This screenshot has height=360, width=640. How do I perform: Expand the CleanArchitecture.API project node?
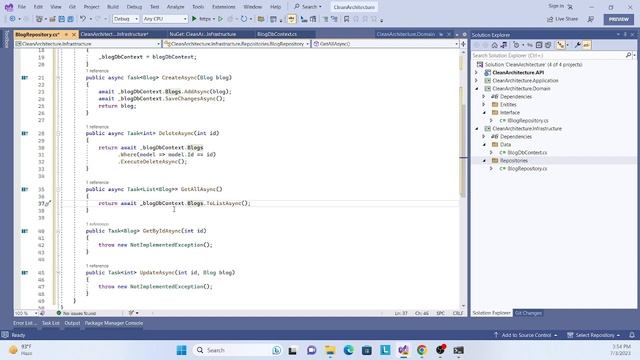476,73
